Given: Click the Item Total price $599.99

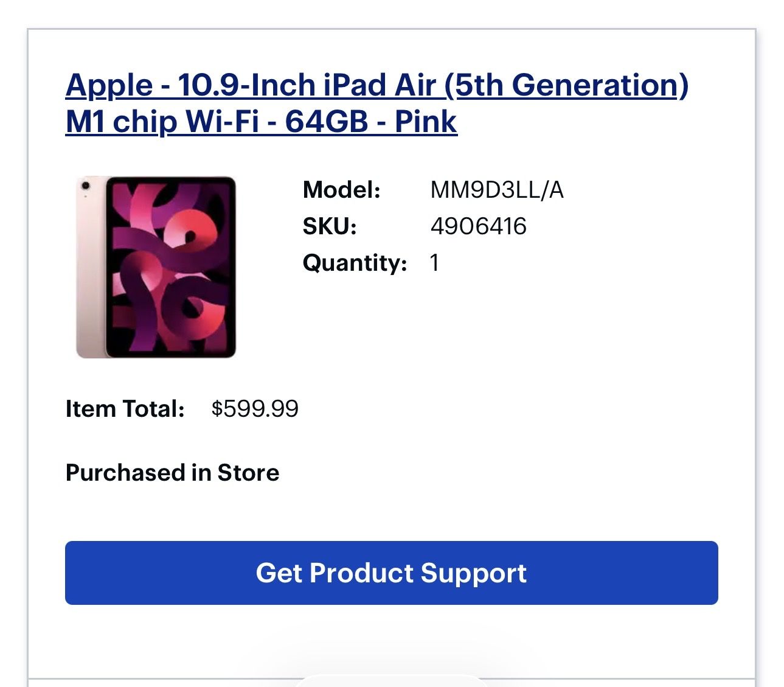Looking at the screenshot, I should [255, 408].
